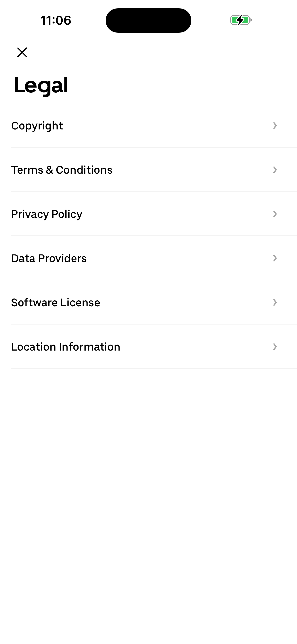Click the Legal page heading
This screenshot has height=644, width=297.
[41, 85]
